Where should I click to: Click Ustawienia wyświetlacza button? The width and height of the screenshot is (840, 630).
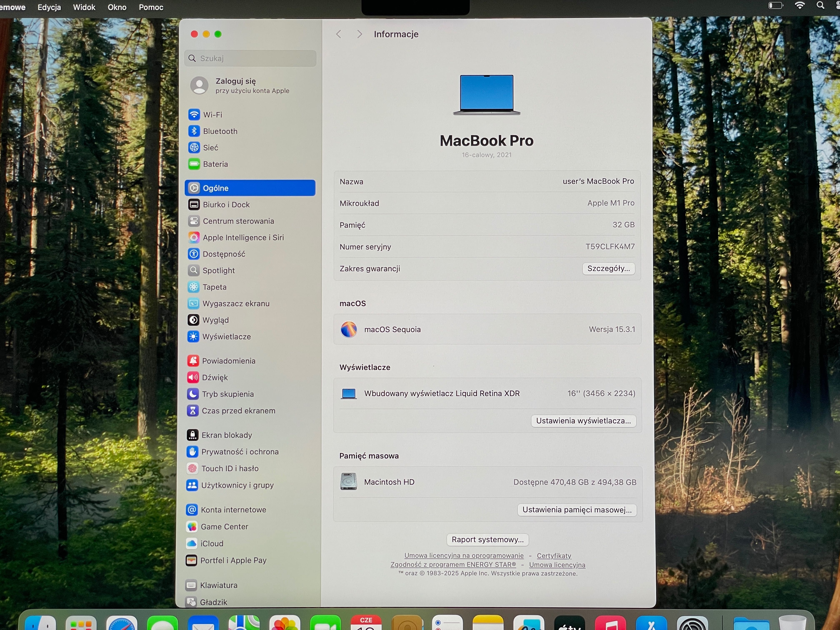pyautogui.click(x=583, y=421)
